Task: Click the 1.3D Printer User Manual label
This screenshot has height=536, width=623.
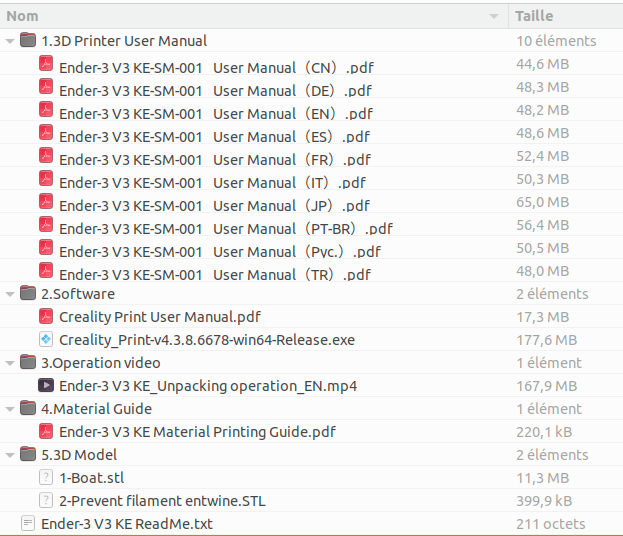Action: coord(124,41)
